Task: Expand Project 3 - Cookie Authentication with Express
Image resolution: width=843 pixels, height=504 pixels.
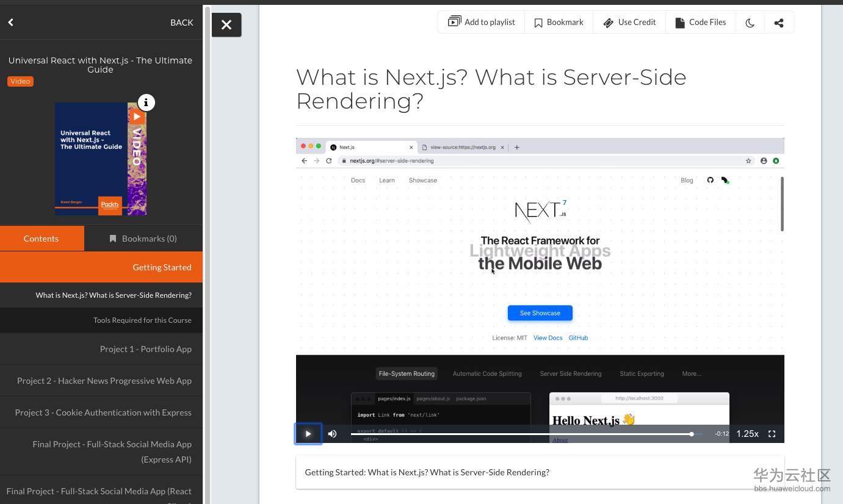Action: (101, 412)
